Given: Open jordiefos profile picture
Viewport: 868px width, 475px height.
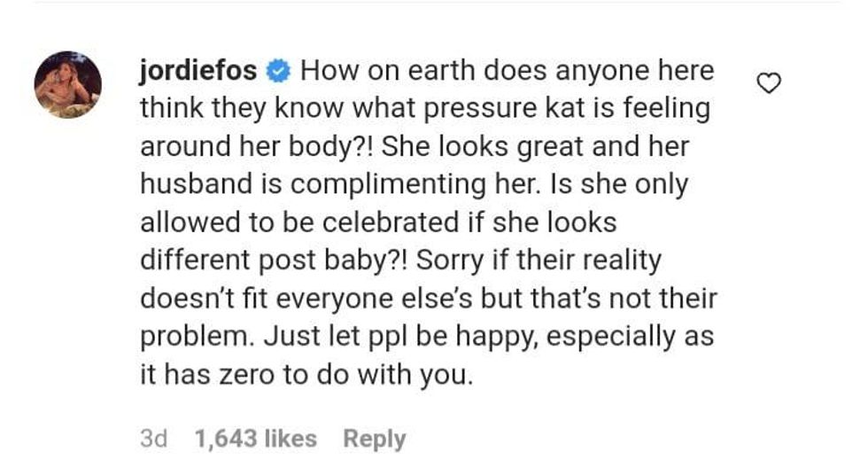Looking at the screenshot, I should [x=67, y=84].
